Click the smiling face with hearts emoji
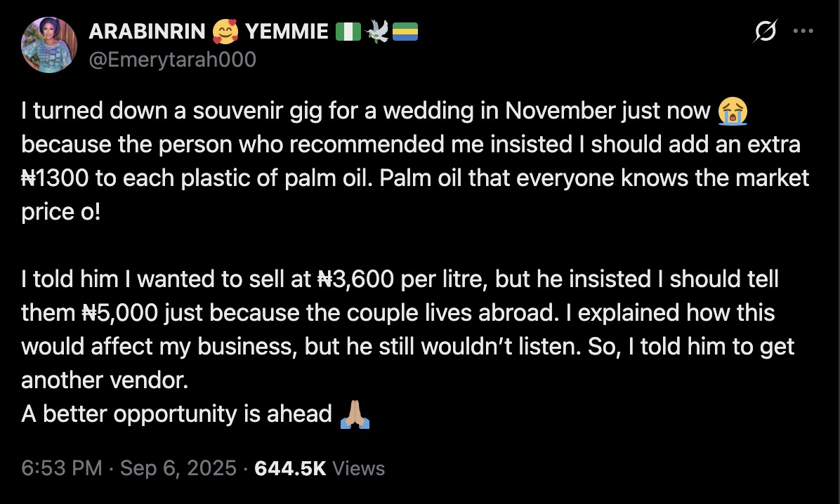The width and height of the screenshot is (840, 504). tap(224, 32)
